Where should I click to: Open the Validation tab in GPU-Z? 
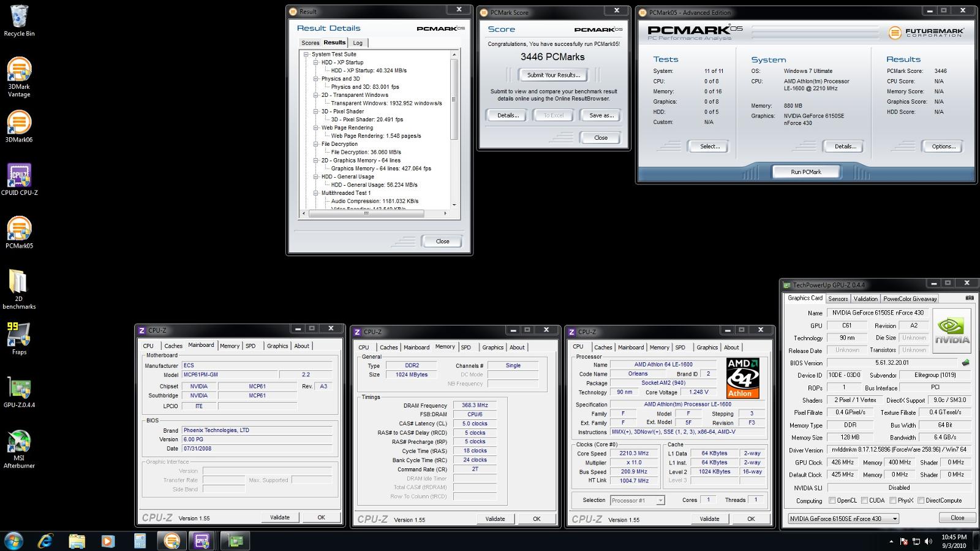(865, 298)
